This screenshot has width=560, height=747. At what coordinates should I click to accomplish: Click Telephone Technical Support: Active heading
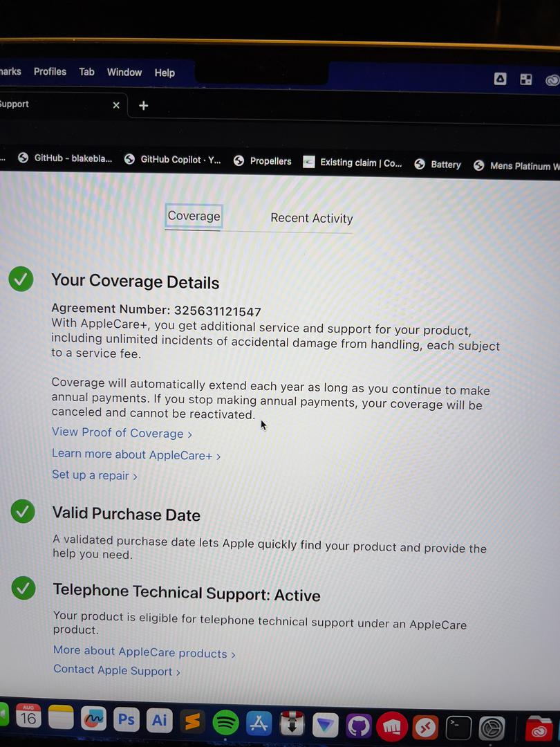187,593
